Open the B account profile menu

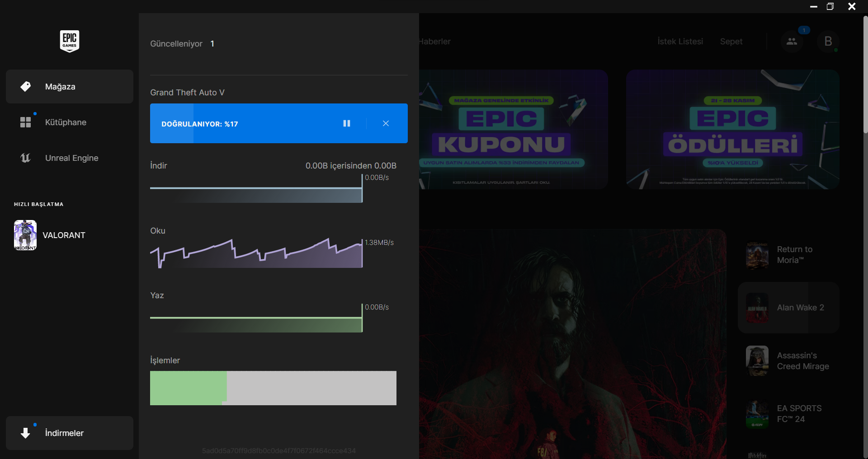(828, 41)
